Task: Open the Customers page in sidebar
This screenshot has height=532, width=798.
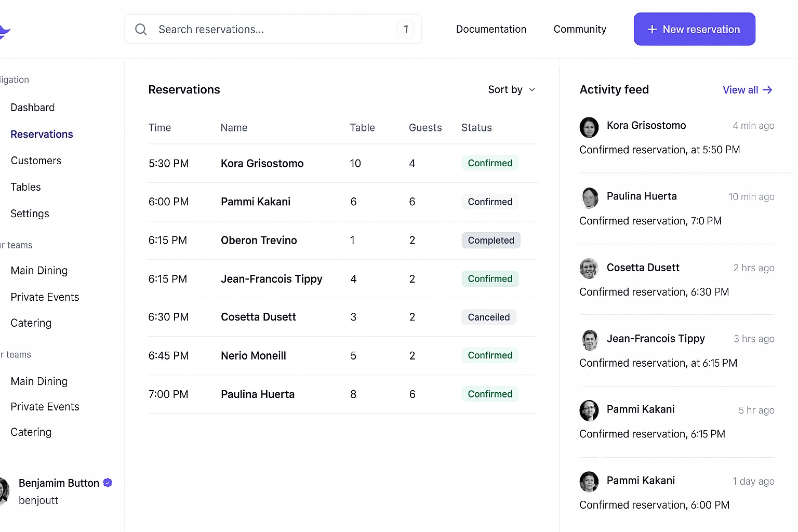Action: point(36,161)
